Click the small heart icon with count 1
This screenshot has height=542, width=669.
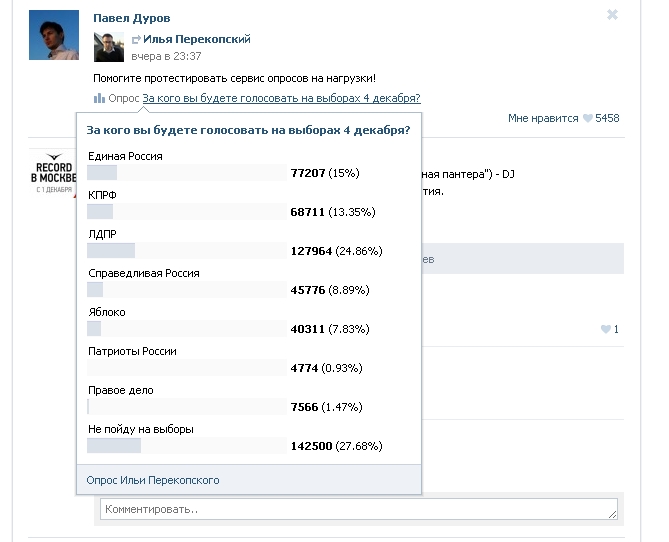click(605, 329)
